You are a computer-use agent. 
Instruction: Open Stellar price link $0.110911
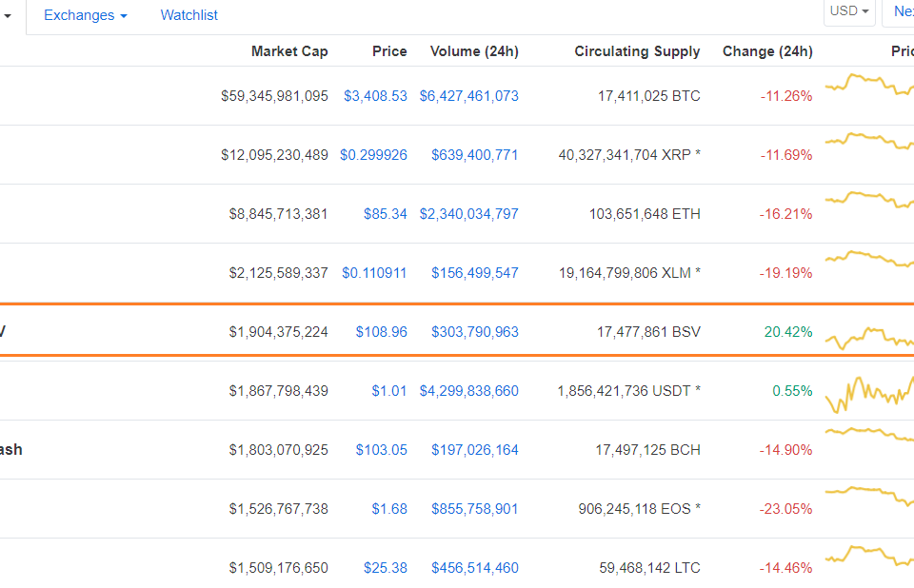click(374, 273)
